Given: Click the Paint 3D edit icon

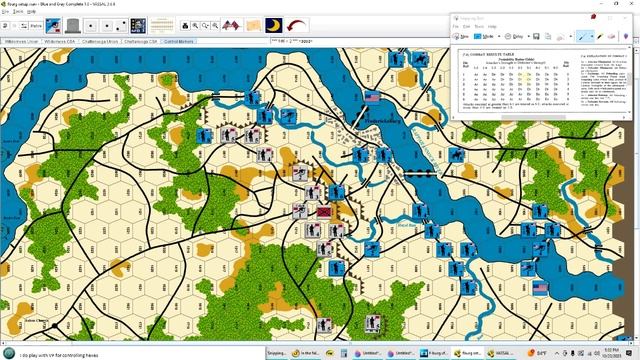Looking at the screenshot, I should [x=625, y=36].
